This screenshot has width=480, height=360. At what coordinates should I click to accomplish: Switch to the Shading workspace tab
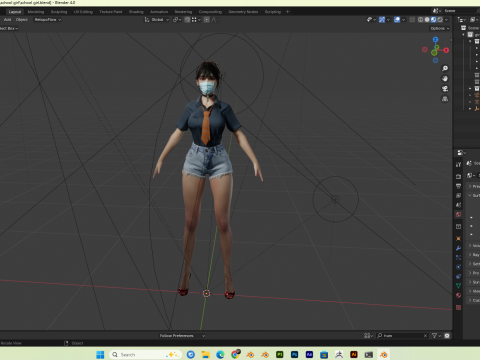pos(136,12)
